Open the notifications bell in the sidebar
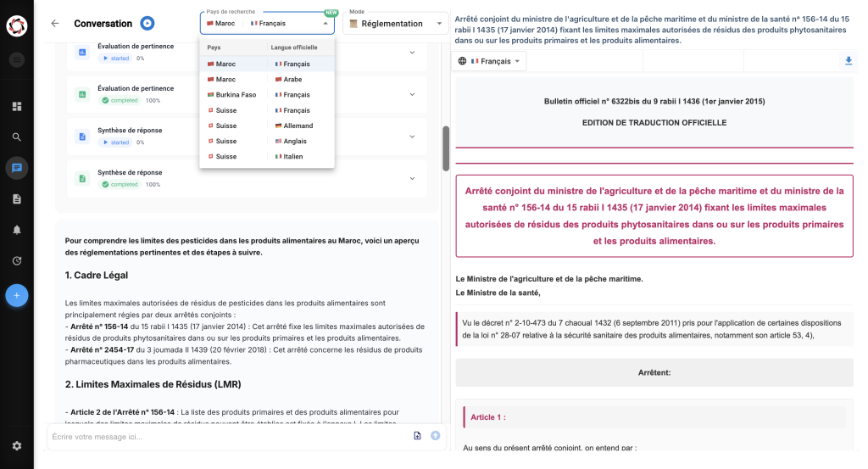The image size is (868, 469). click(16, 230)
